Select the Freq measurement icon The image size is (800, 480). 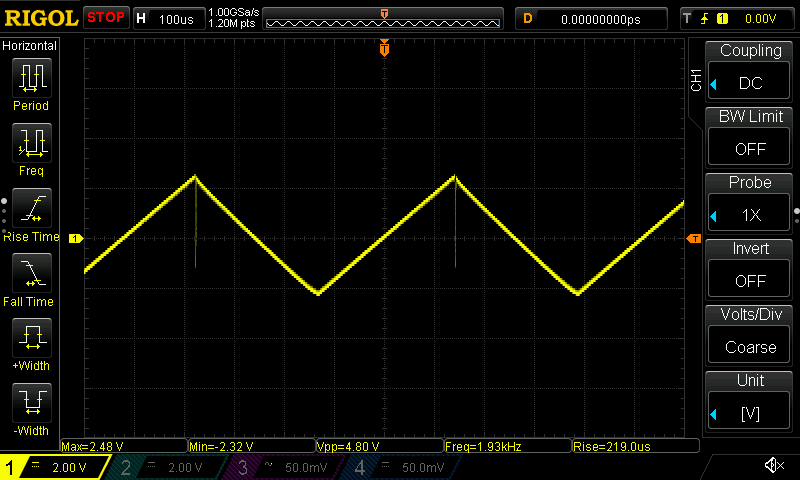click(x=32, y=142)
